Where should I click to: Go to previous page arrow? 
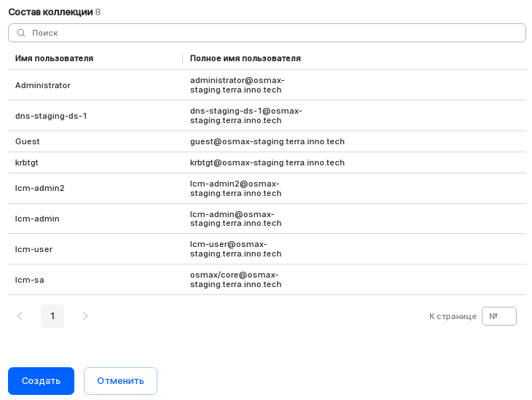coord(20,316)
